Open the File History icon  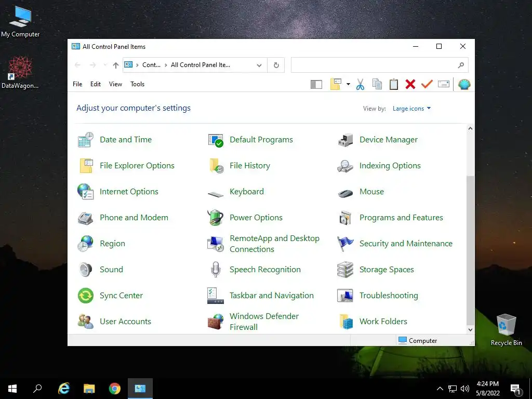pos(216,166)
